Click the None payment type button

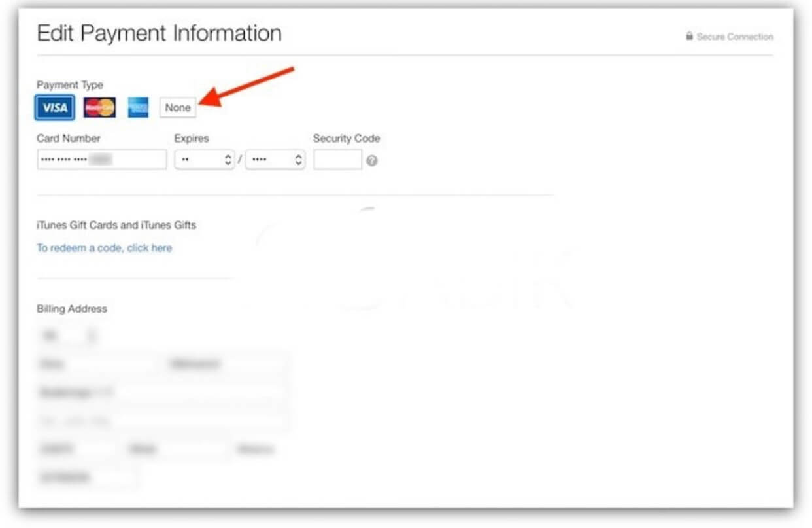click(x=178, y=107)
